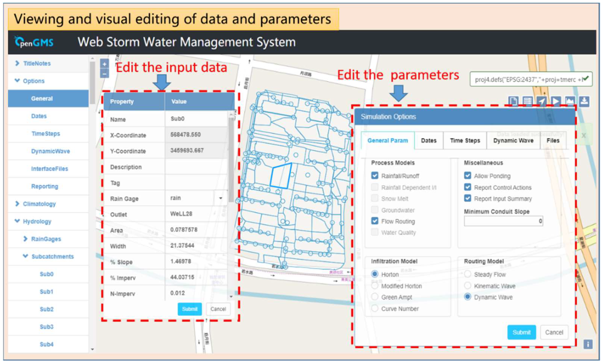Switch to the Dynamic Wave tab
This screenshot has width=603, height=364.
coord(513,140)
